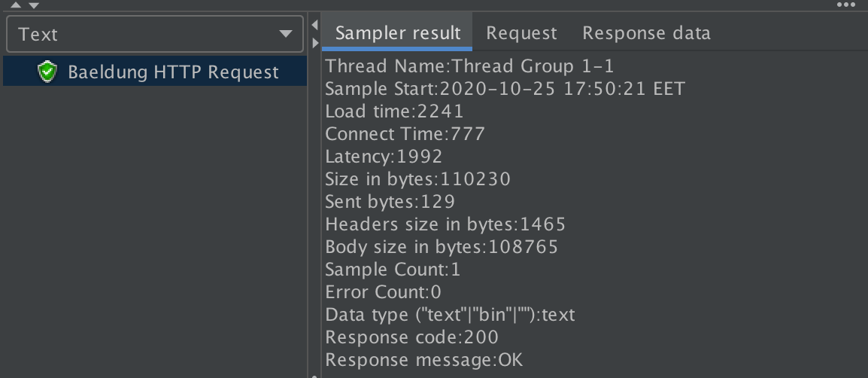868x378 pixels.
Task: Click the left-pointing divider collapse arrow
Action: pyautogui.click(x=314, y=26)
